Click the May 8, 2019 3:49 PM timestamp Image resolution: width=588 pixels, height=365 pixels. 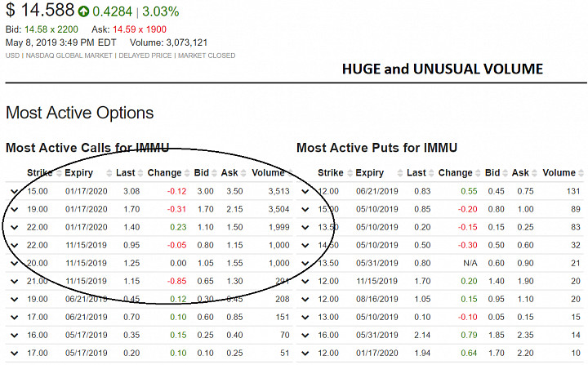[60, 42]
